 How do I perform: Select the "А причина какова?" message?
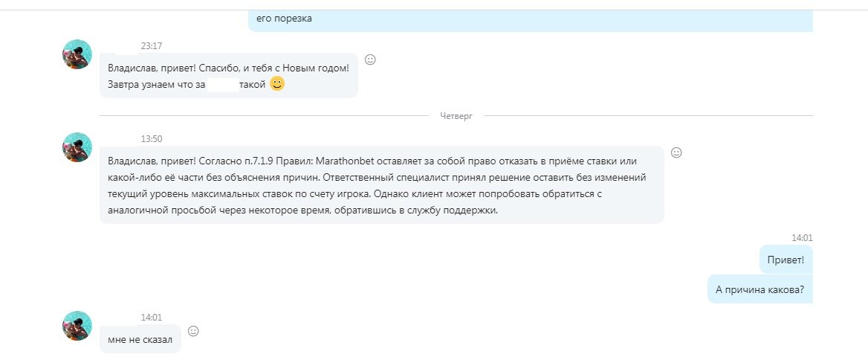pos(759,290)
